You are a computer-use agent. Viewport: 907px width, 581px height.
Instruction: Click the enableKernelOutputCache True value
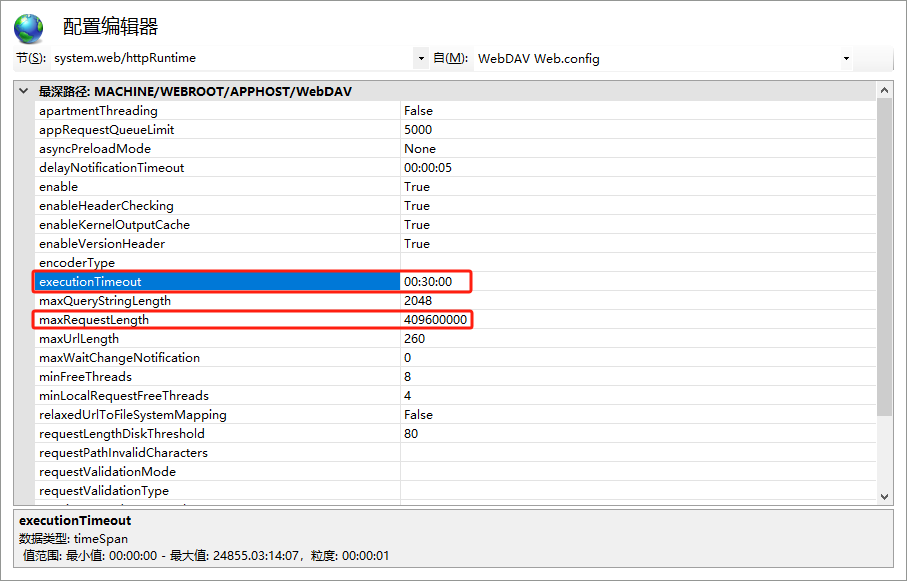point(417,225)
